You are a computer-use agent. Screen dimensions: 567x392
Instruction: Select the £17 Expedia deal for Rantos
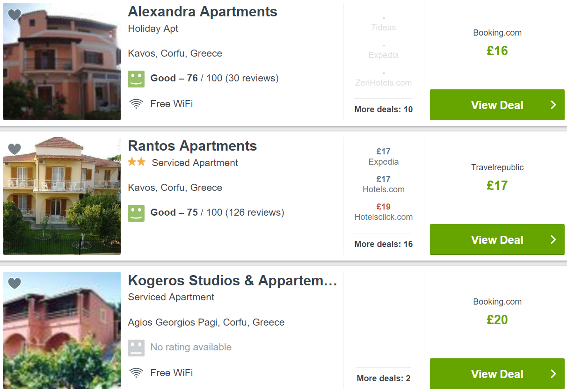coord(384,157)
